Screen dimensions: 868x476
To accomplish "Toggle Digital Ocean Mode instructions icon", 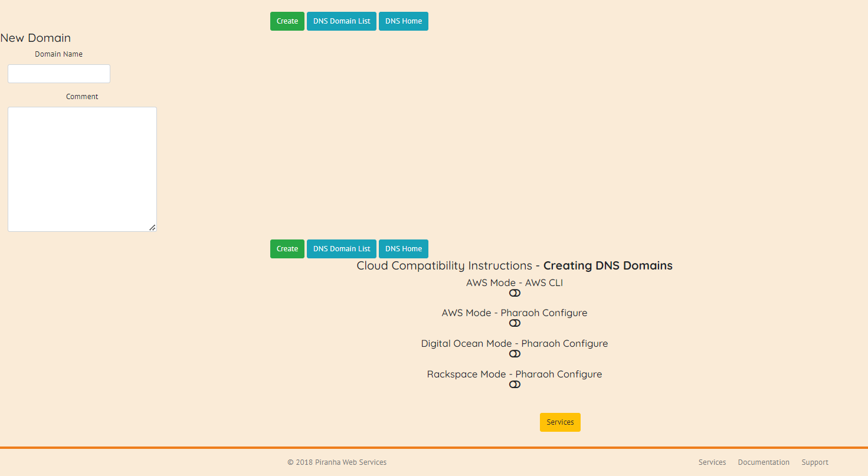I will 515,354.
